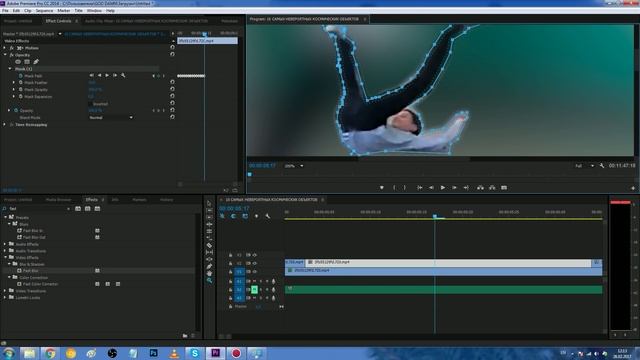
Task: Add a marker in the timeline header
Action: [256, 216]
